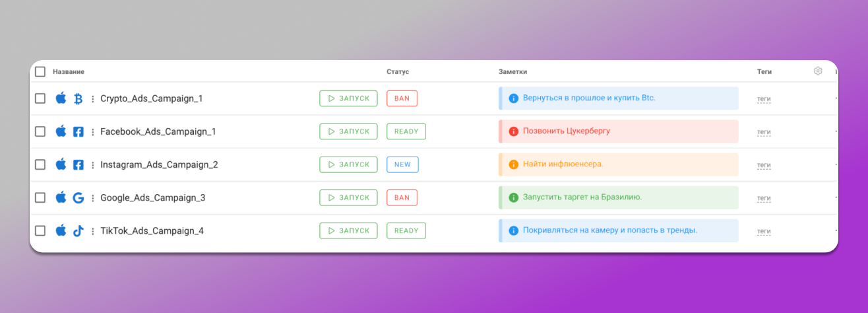Screen dimensions: 868x313
Task: Click the Статус column header
Action: pos(398,71)
